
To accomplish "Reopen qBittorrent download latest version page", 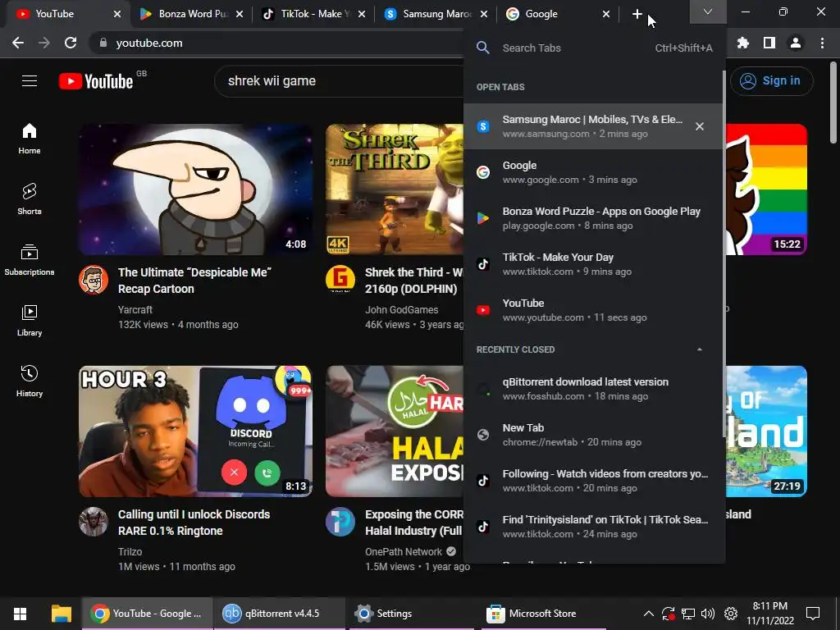I will click(x=593, y=388).
